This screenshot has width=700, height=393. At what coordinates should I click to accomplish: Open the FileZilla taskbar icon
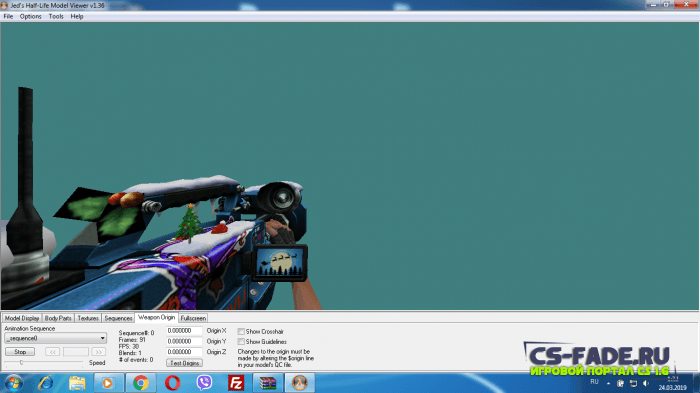pyautogui.click(x=236, y=383)
